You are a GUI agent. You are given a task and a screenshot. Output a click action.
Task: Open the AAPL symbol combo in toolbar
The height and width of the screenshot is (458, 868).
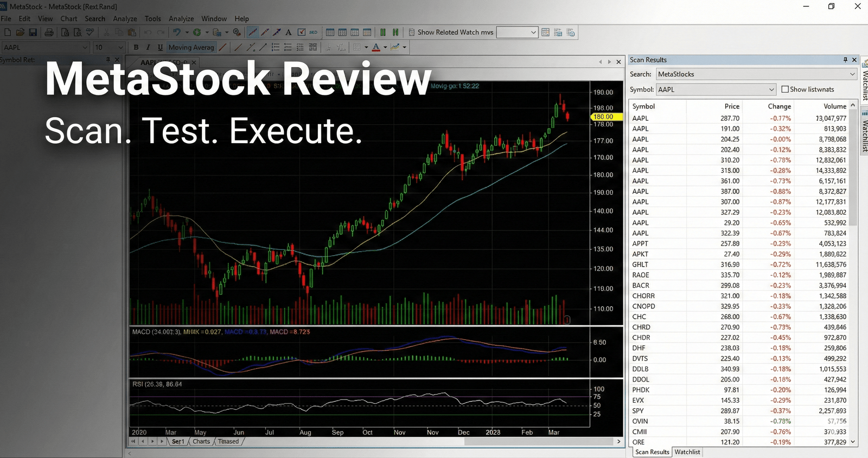coord(46,47)
